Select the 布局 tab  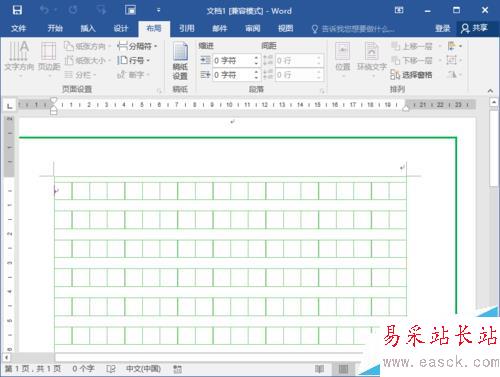click(x=154, y=28)
